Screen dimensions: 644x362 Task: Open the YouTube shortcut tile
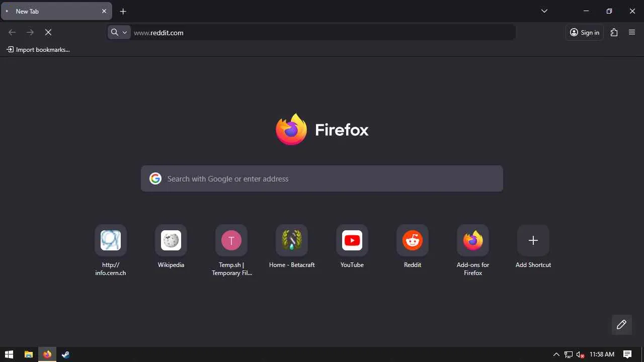tap(352, 240)
